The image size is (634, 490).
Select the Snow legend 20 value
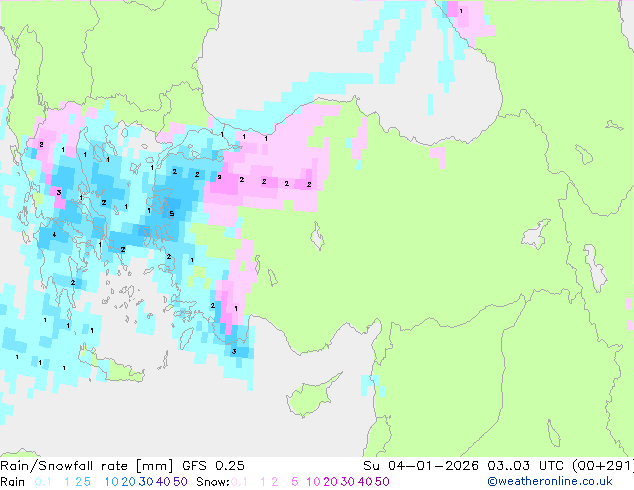[x=330, y=482]
